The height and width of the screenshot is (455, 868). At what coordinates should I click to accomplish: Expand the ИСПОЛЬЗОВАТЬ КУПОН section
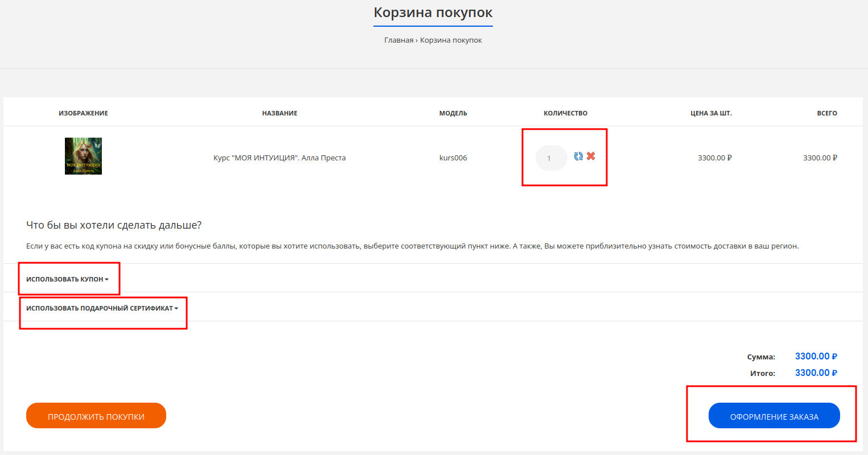(x=67, y=279)
